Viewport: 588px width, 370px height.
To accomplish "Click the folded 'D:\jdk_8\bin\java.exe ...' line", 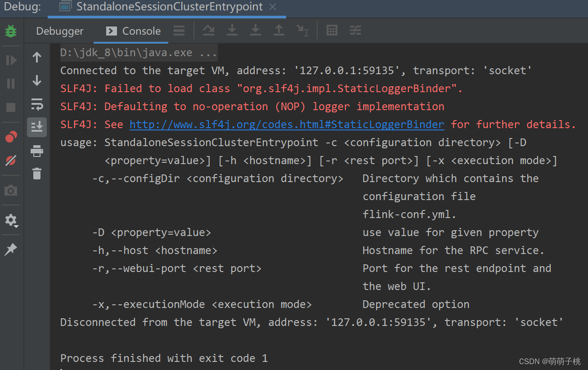I will pyautogui.click(x=139, y=53).
